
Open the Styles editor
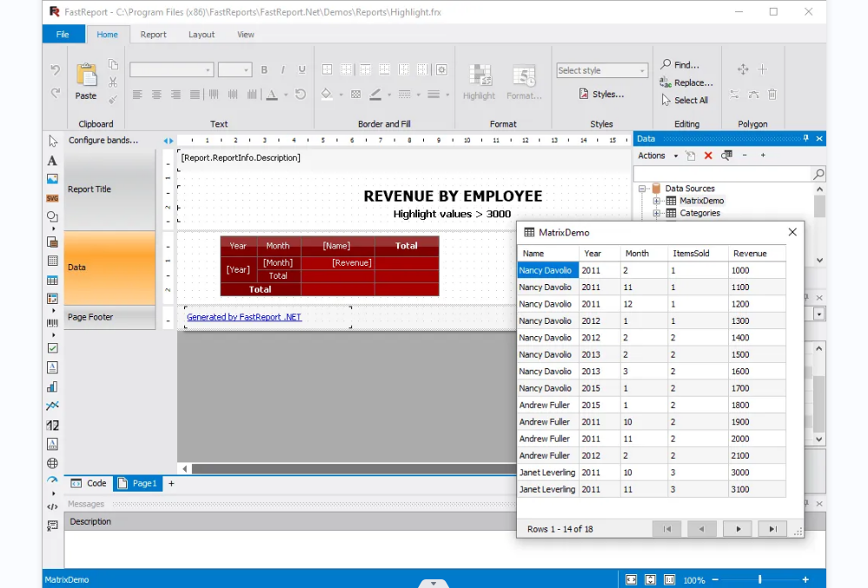pos(601,94)
